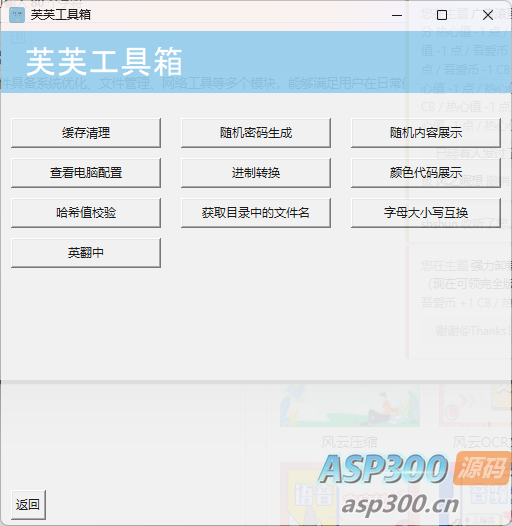
Task: Open the 缓存清理 cache cleaner tool
Action: point(86,133)
